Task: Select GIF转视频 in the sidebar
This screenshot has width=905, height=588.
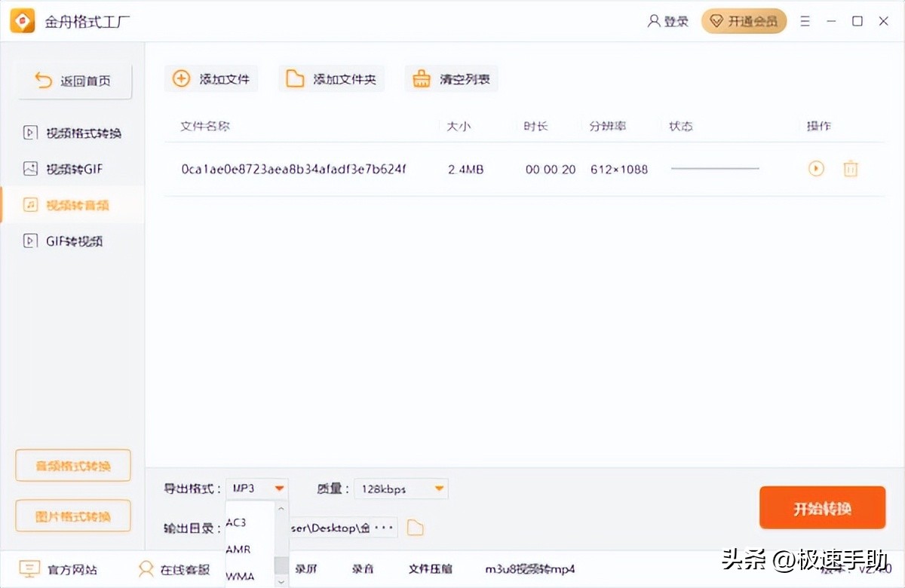Action: [x=73, y=242]
